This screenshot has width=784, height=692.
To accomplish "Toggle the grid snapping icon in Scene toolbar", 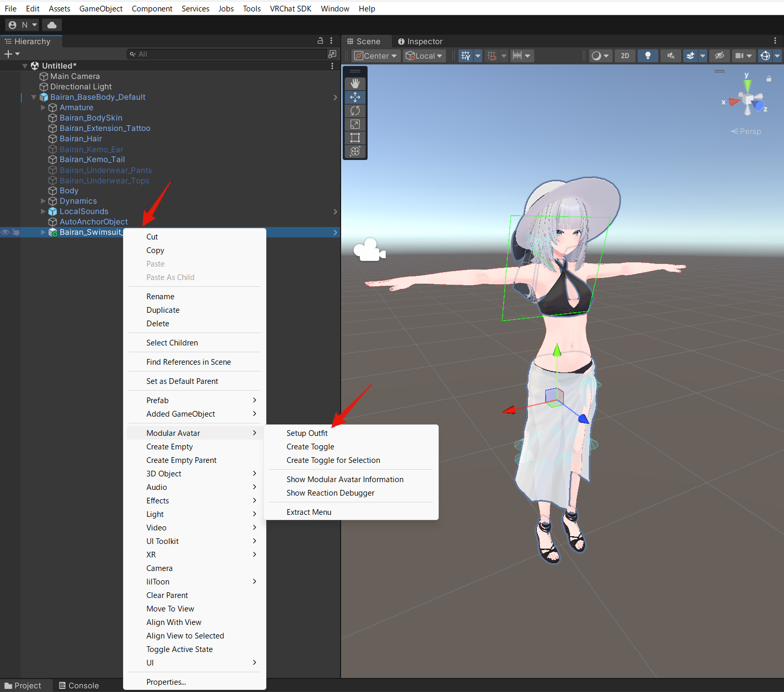I will (x=466, y=56).
